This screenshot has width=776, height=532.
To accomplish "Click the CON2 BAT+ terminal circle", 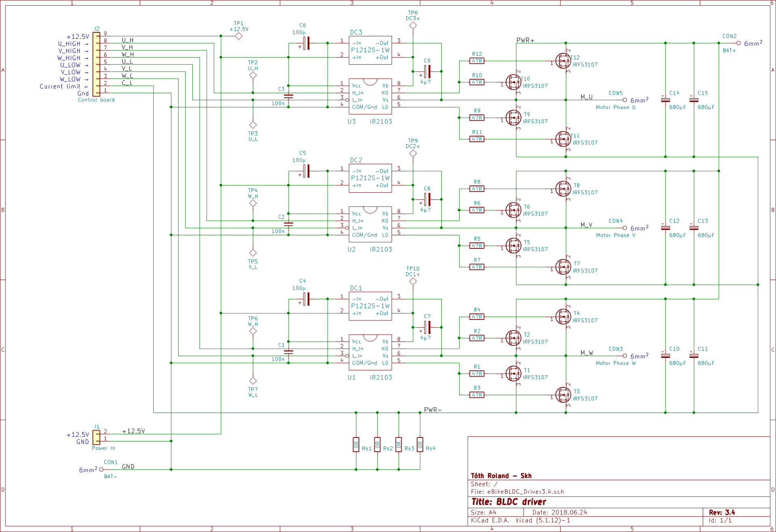I will coord(739,43).
